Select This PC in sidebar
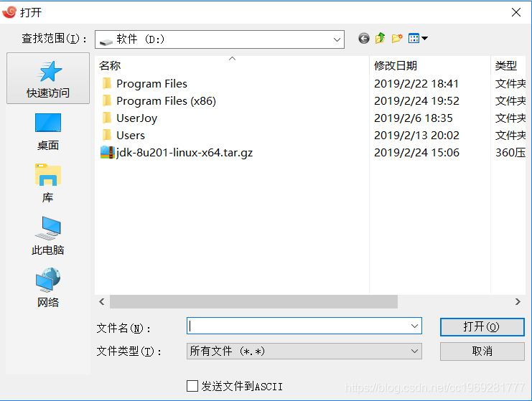This screenshot has width=532, height=401. coord(48,235)
